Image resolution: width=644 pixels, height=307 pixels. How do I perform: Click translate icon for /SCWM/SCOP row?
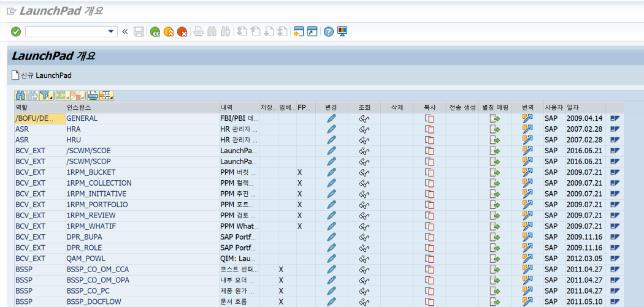tap(527, 161)
